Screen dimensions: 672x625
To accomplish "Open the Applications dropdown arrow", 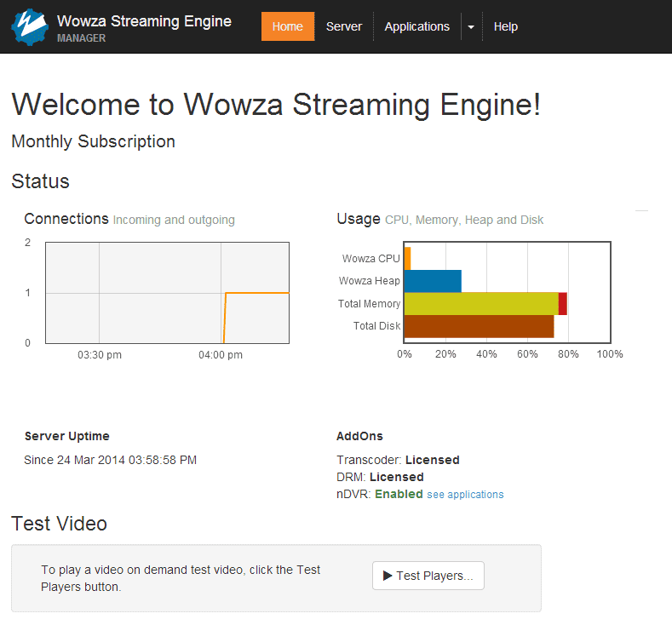I will pos(471,27).
